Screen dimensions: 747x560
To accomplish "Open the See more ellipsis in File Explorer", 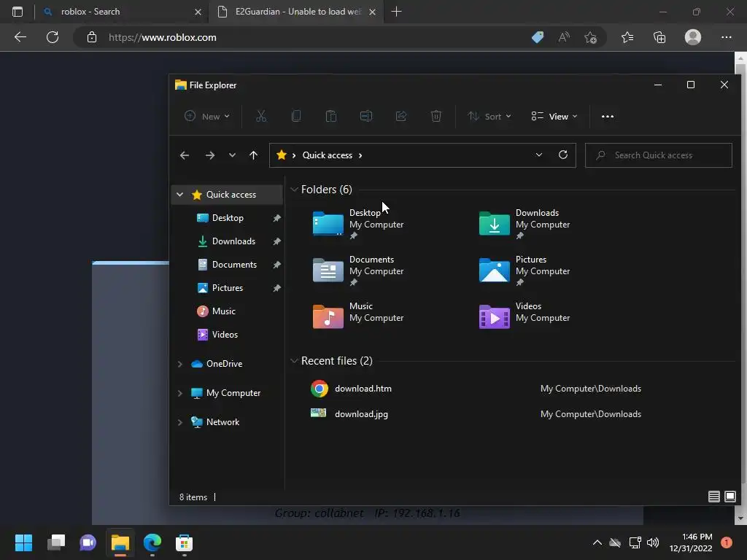I will coord(608,116).
